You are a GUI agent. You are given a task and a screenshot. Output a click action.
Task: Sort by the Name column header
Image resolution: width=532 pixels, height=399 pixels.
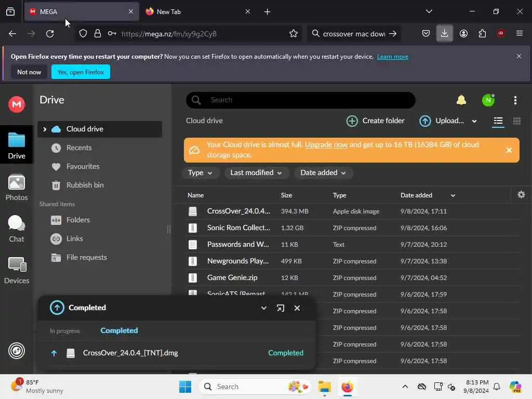tap(195, 195)
